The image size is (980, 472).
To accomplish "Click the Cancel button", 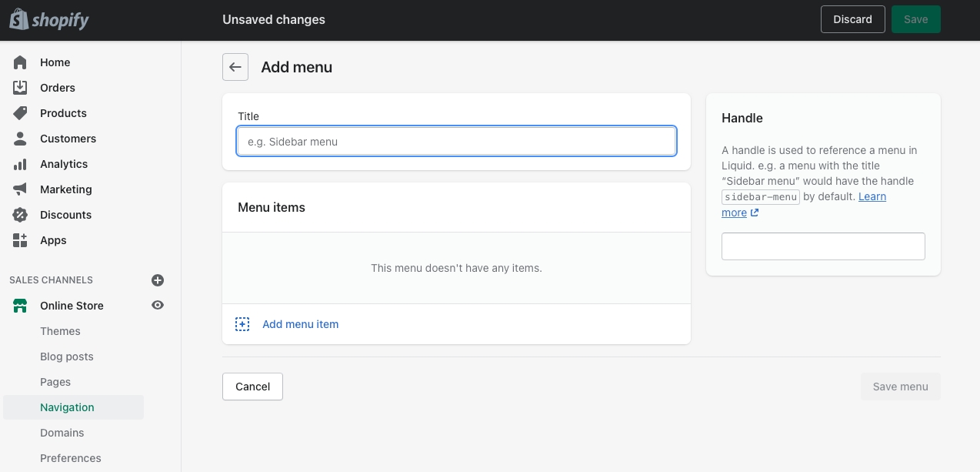I will pyautogui.click(x=252, y=387).
